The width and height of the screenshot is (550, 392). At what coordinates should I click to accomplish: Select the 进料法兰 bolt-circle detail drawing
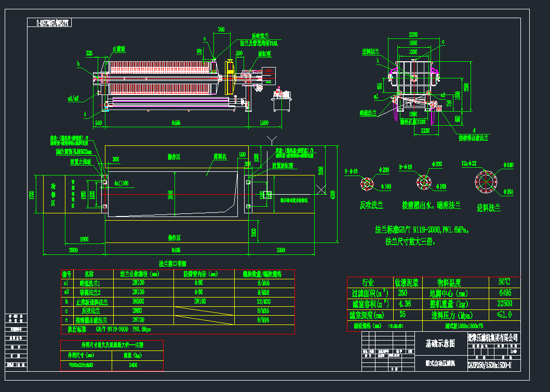(487, 182)
